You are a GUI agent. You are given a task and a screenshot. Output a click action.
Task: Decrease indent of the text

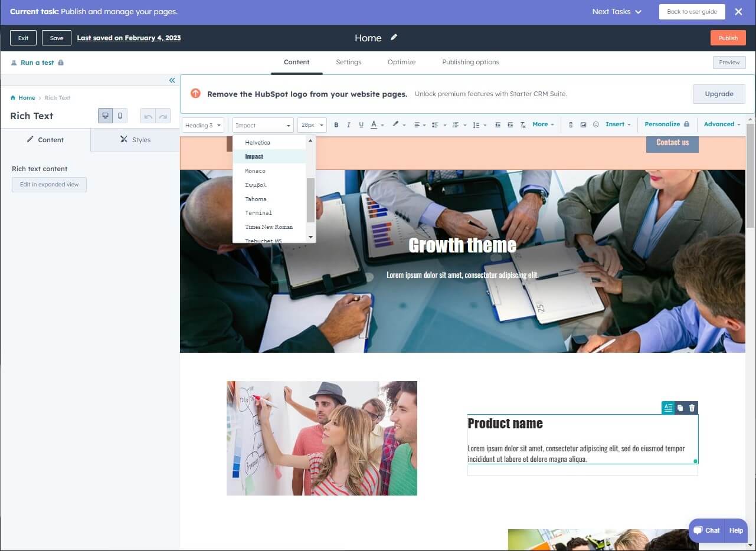pyautogui.click(x=498, y=124)
